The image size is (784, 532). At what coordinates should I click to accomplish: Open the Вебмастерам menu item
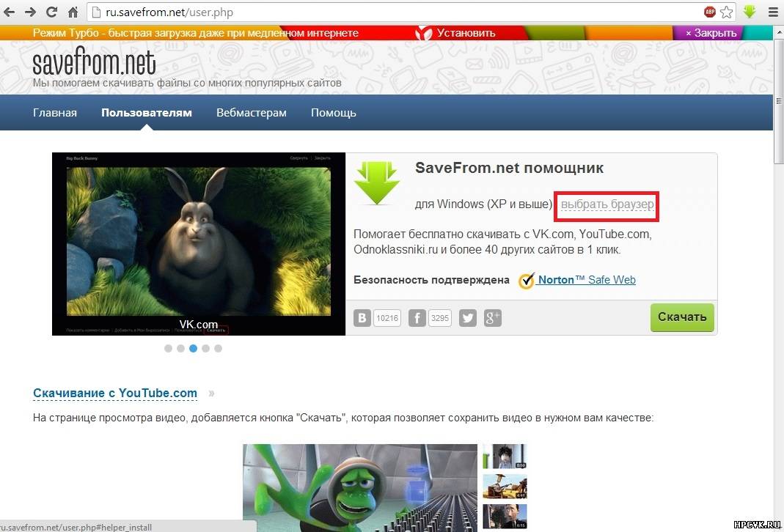point(252,112)
